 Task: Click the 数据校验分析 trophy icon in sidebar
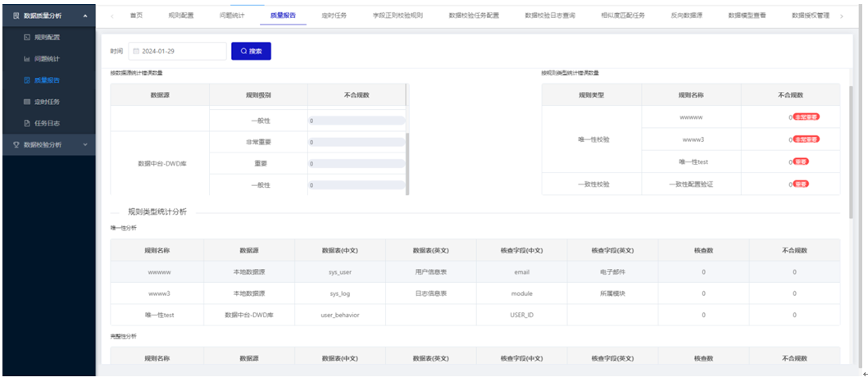click(16, 144)
